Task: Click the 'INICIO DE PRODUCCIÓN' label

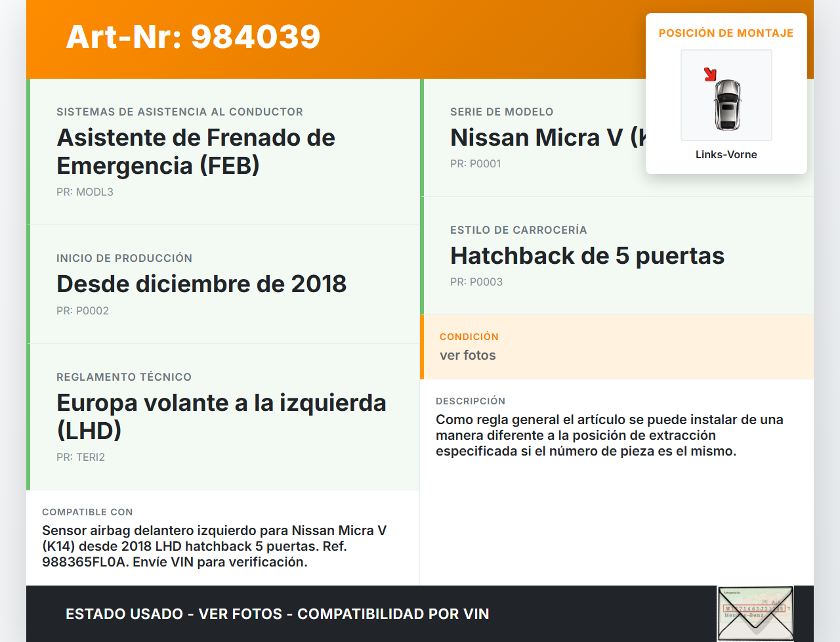Action: [x=125, y=258]
